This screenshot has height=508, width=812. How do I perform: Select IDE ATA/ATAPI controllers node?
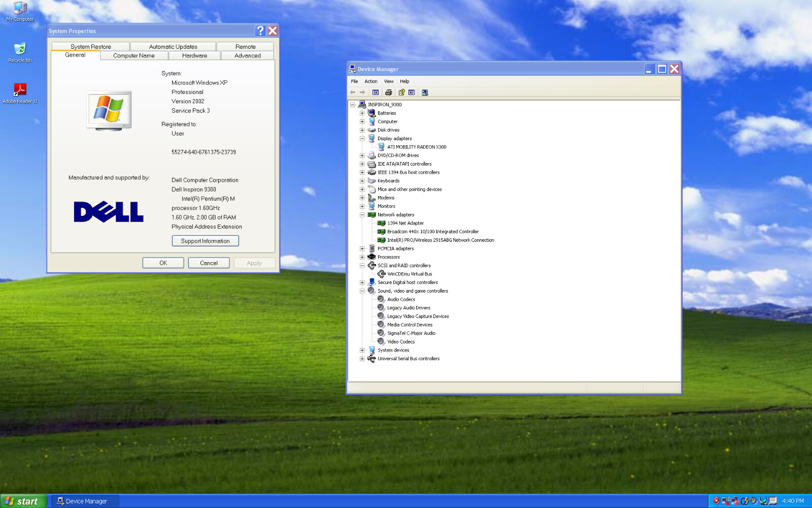pos(404,164)
